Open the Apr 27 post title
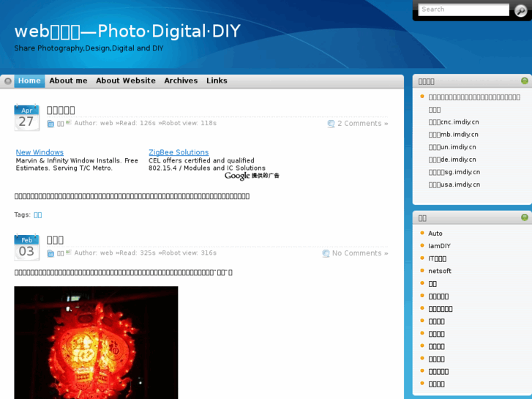Image resolution: width=532 pixels, height=399 pixels. point(61,110)
